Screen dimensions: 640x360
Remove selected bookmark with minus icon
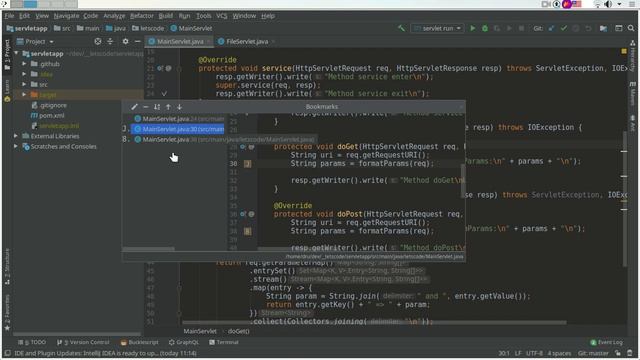146,107
